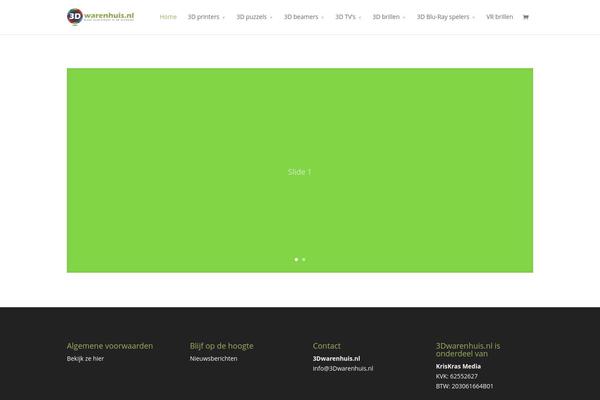Open the 3D beamers menu

(301, 17)
